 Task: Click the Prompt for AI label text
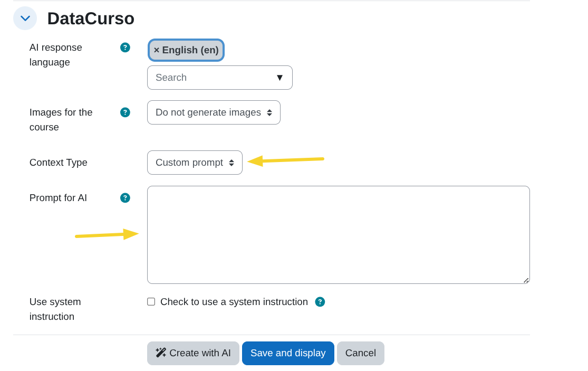(x=58, y=198)
